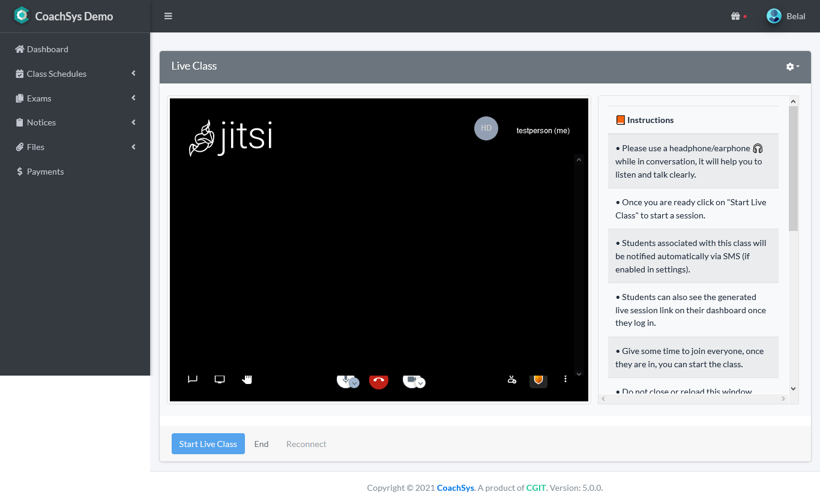
Task: Open the CGIT link in the footer
Action: pos(535,487)
